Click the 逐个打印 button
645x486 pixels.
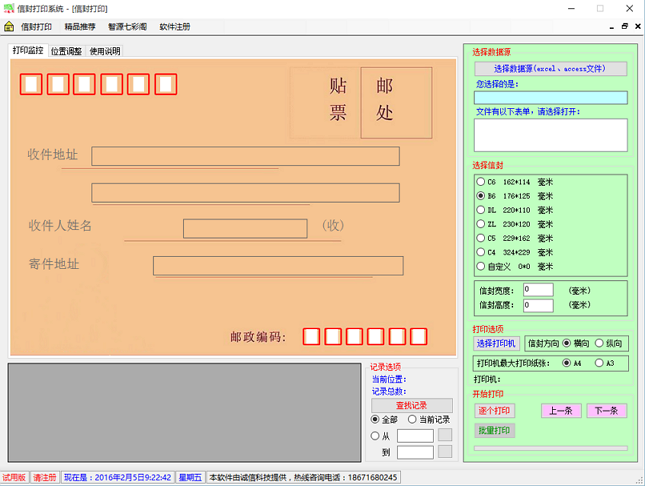pyautogui.click(x=494, y=410)
